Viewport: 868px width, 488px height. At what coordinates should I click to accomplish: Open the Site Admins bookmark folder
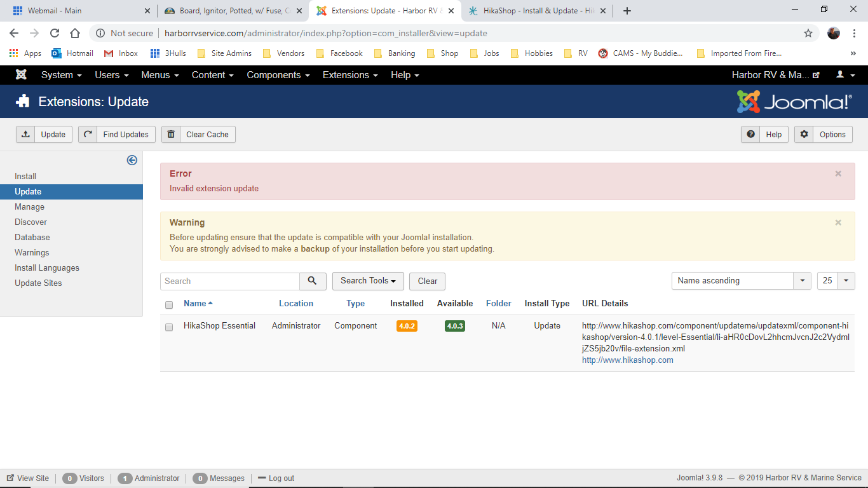coord(225,53)
